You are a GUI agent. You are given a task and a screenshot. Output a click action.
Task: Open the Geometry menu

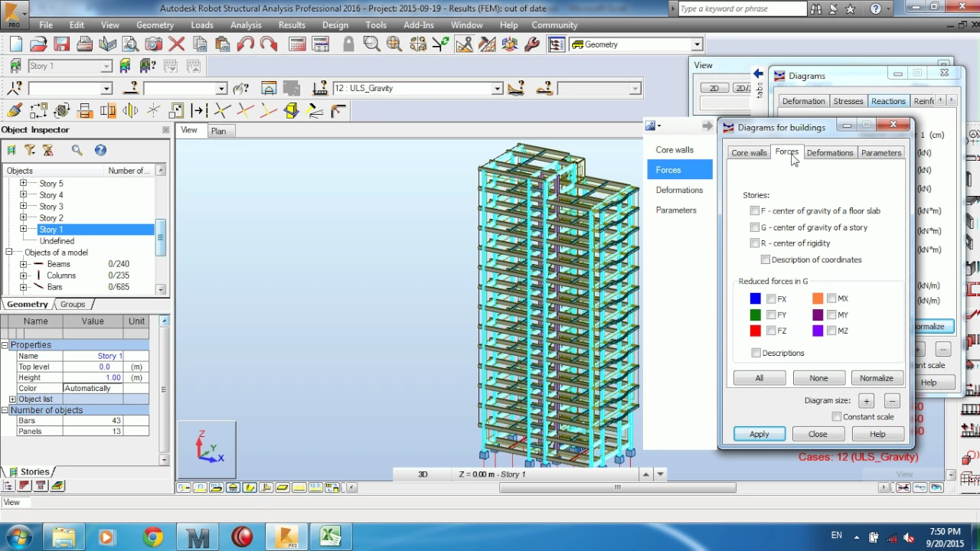click(155, 25)
